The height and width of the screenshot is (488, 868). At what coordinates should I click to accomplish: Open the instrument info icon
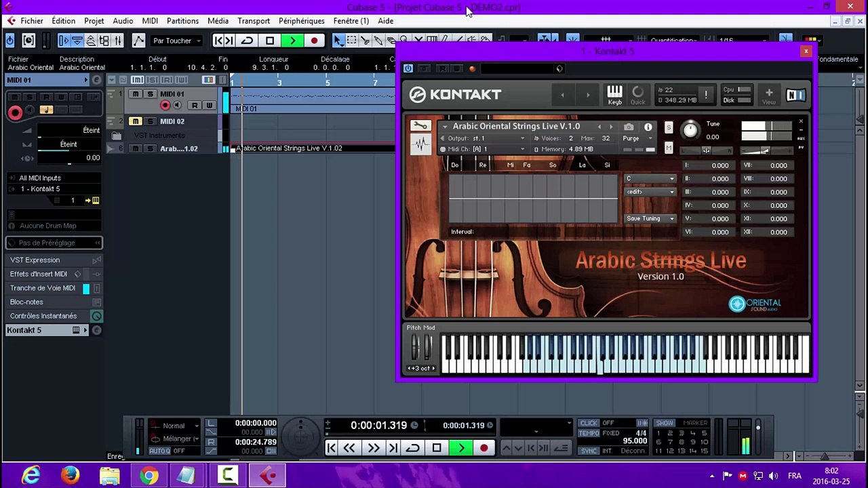pyautogui.click(x=648, y=127)
